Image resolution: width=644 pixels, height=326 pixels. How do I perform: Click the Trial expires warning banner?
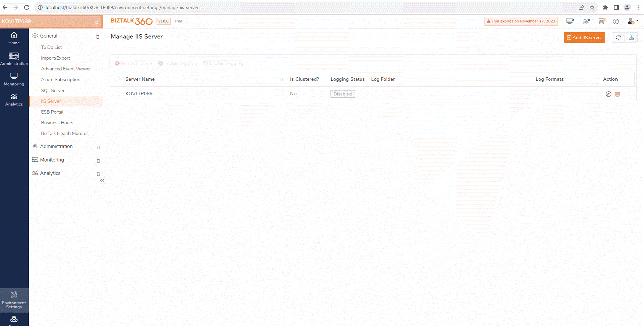[521, 21]
